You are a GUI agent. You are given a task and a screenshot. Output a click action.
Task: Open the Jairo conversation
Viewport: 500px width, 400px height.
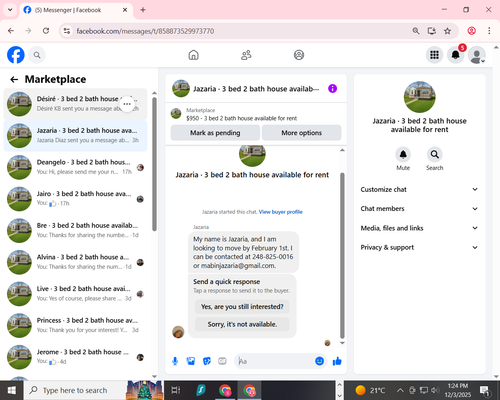(75, 199)
